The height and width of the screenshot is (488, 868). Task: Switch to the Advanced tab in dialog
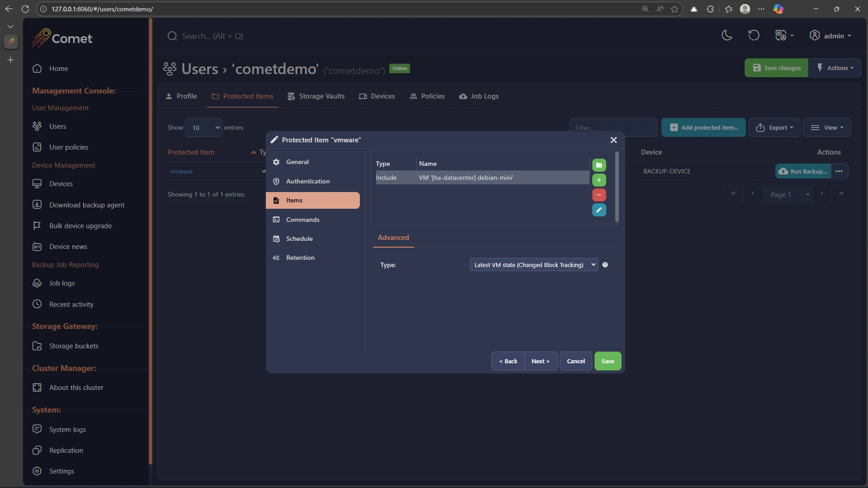[x=393, y=238]
